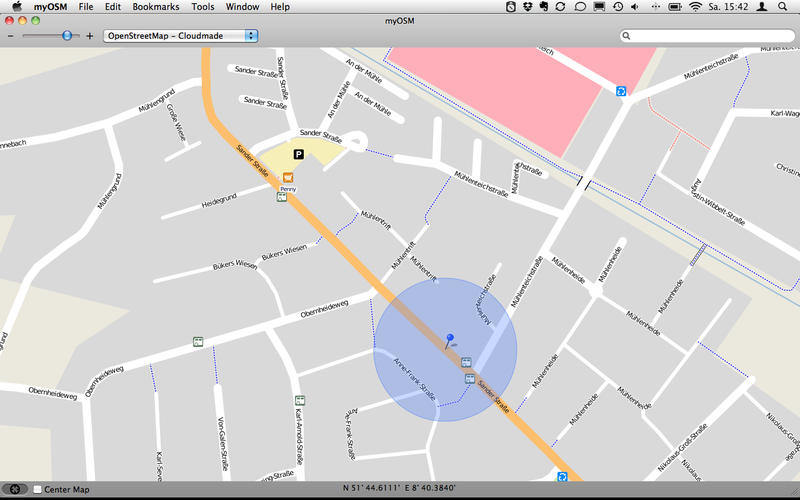The image size is (800, 500).
Task: Click the bus stop icon on Obernheideweg
Action: point(198,342)
